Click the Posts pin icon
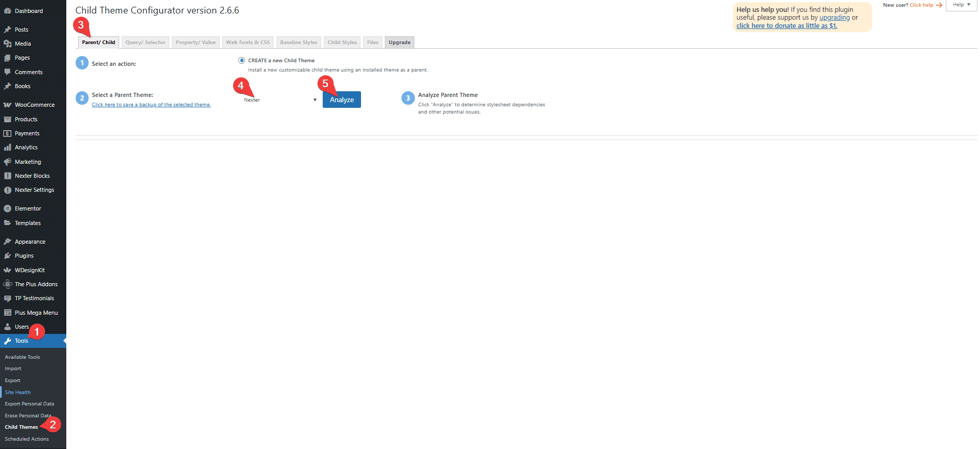The image size is (980, 449). coord(7,30)
